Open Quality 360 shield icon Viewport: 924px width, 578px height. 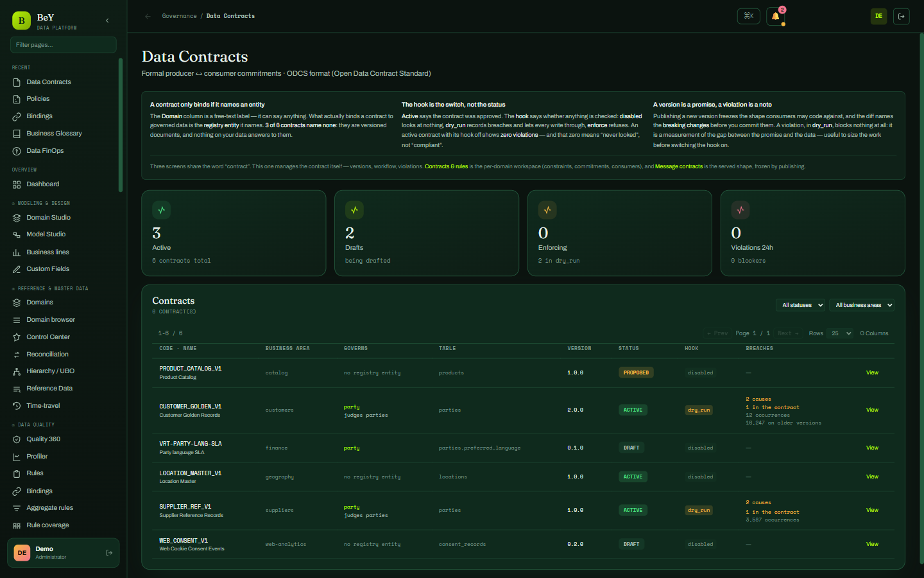pos(17,439)
